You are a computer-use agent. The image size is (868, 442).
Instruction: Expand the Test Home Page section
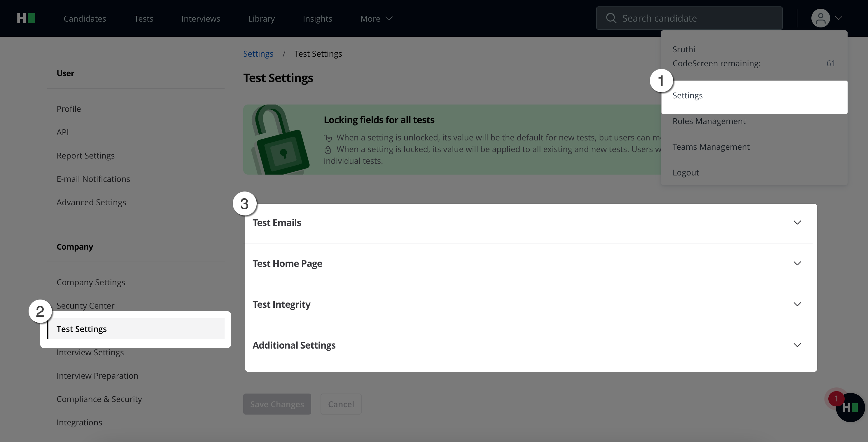pos(797,263)
